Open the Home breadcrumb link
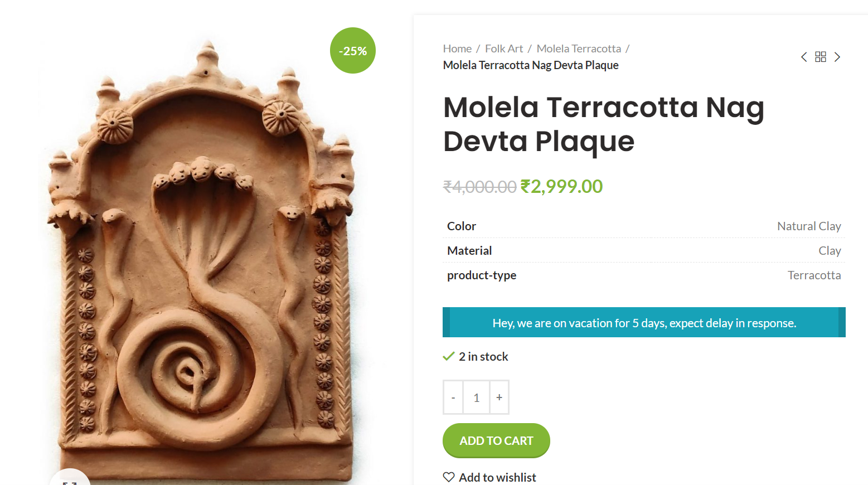Screen dimensions: 868x485 pyautogui.click(x=457, y=48)
